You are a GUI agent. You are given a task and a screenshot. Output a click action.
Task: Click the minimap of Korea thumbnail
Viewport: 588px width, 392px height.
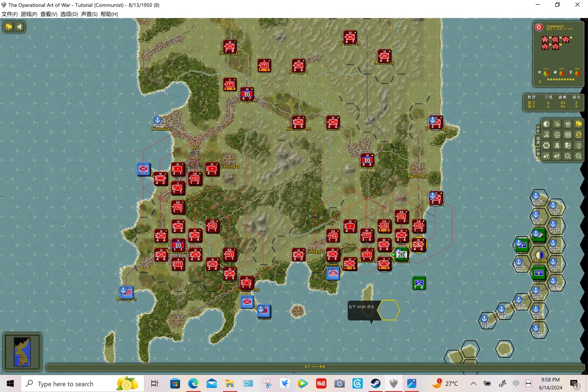click(x=22, y=352)
